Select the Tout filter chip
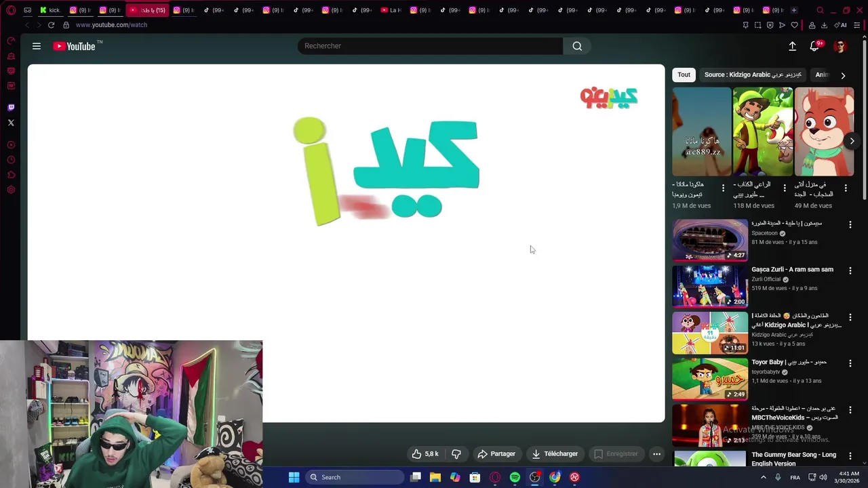The height and width of the screenshot is (488, 868). coord(684,75)
